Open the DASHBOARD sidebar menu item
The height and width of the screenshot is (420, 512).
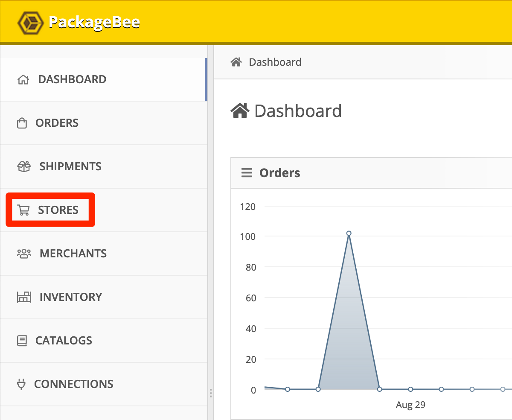coord(103,79)
